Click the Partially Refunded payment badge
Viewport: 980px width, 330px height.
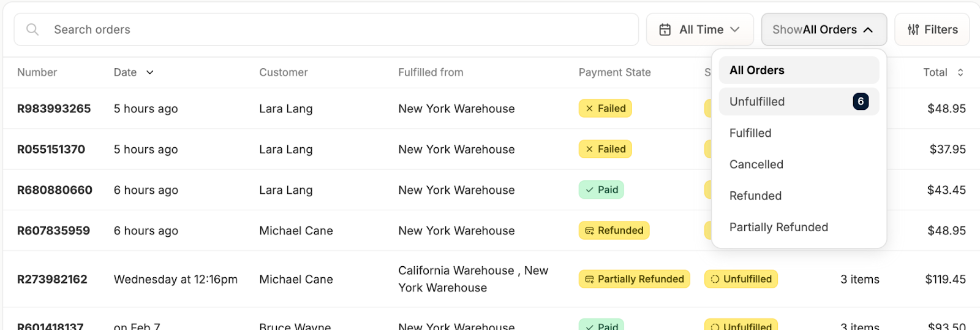(x=634, y=279)
